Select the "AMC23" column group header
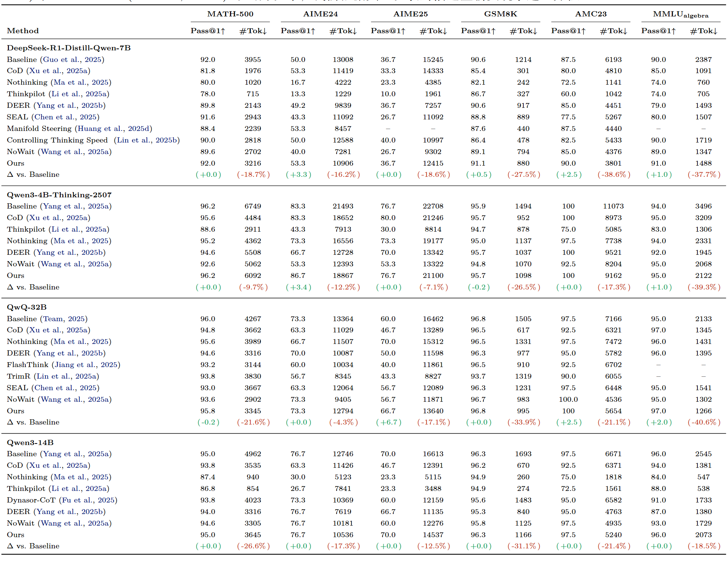Viewport: 728px width, 567px height. tap(591, 14)
